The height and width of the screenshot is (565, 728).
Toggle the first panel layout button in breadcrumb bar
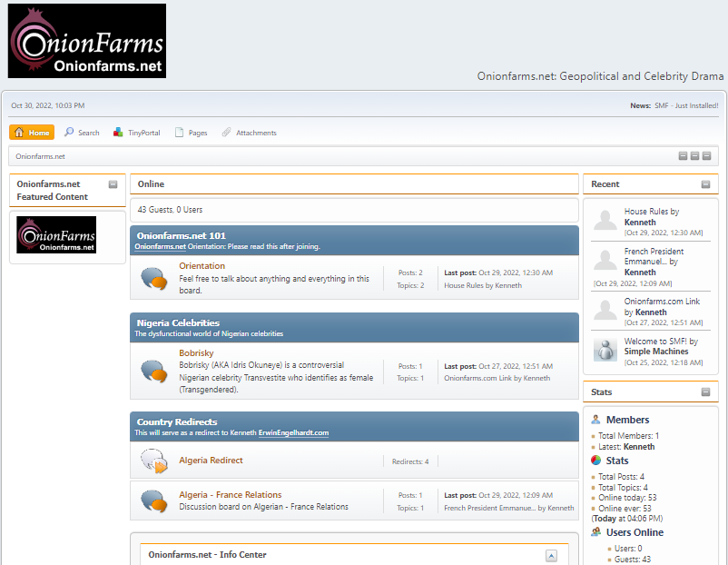tap(683, 156)
